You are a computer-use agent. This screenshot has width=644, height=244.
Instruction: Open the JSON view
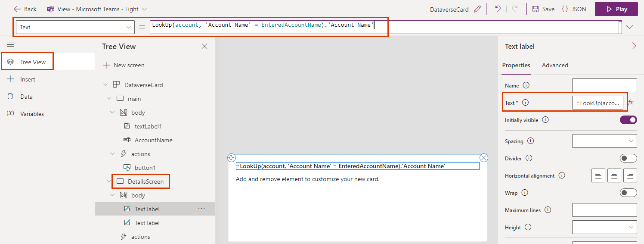[x=574, y=9]
